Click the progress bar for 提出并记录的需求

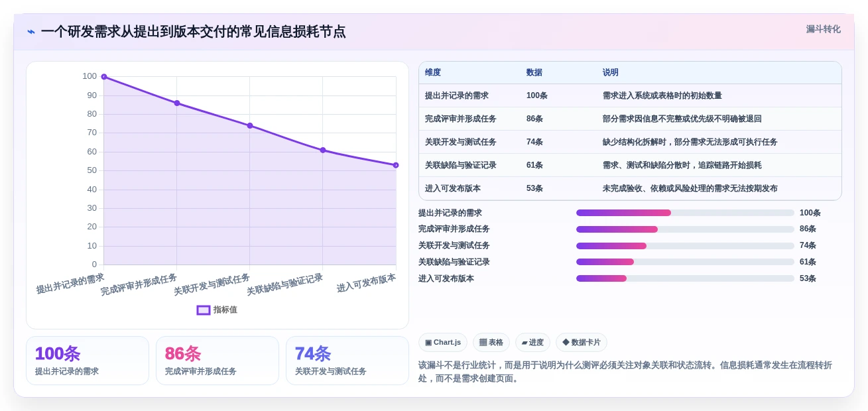coord(685,213)
